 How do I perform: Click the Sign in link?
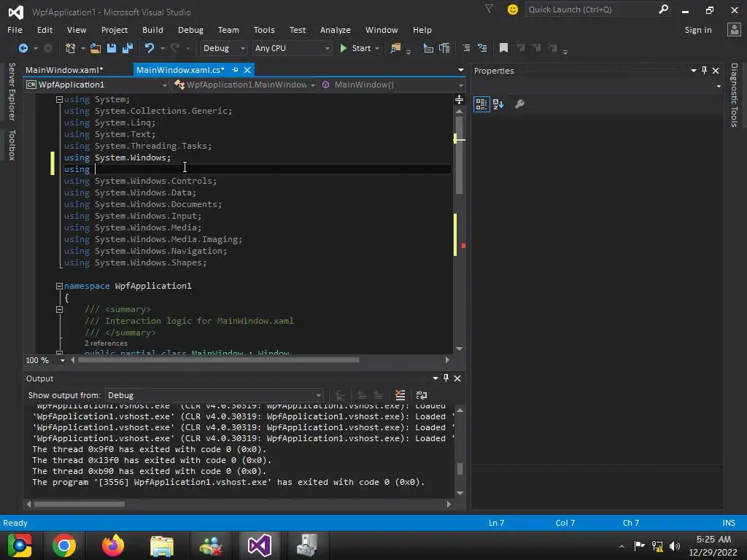[698, 29]
